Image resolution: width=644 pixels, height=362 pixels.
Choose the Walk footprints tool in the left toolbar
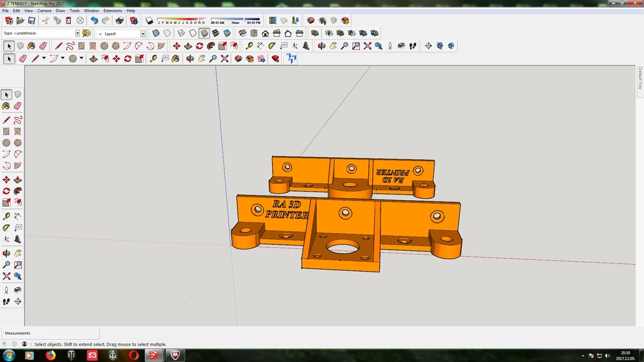click(x=7, y=302)
